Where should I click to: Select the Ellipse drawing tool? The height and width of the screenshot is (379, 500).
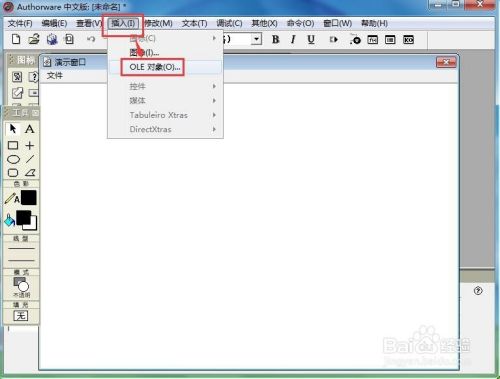pyautogui.click(x=13, y=159)
